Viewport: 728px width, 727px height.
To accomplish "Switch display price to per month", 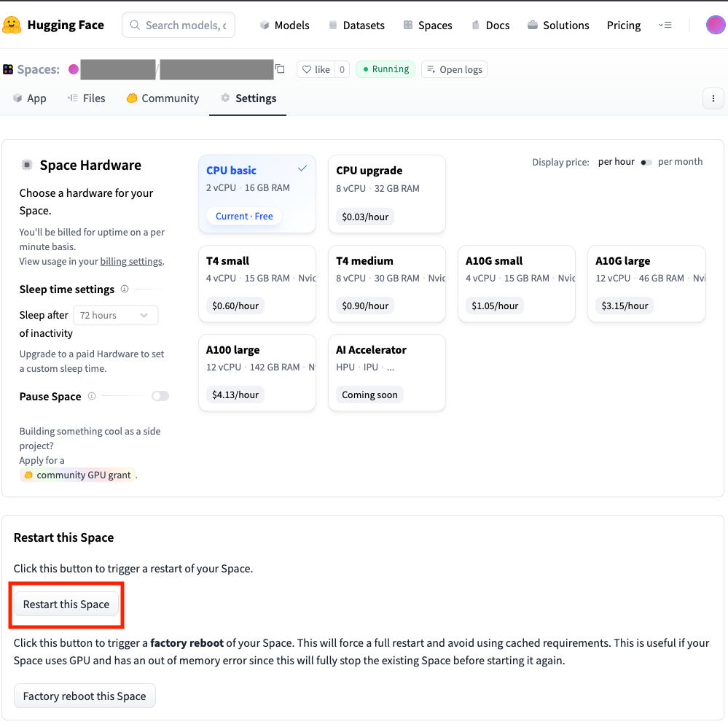I will point(646,162).
